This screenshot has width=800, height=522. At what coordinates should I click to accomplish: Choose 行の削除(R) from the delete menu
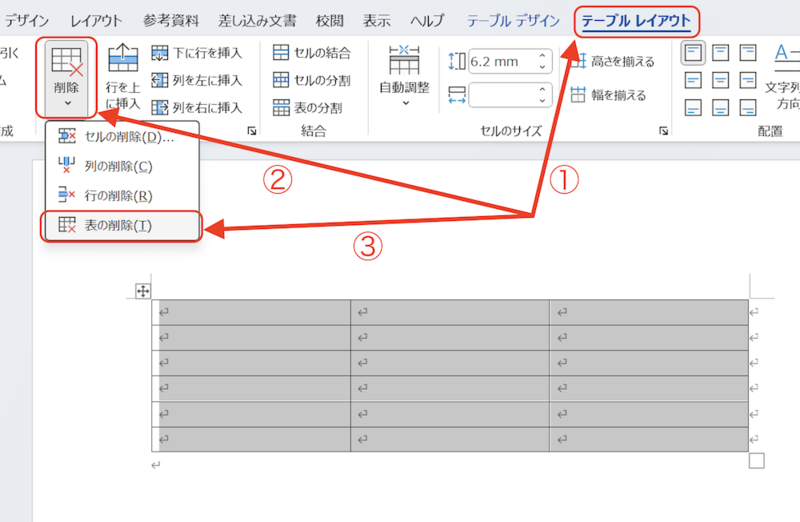122,195
